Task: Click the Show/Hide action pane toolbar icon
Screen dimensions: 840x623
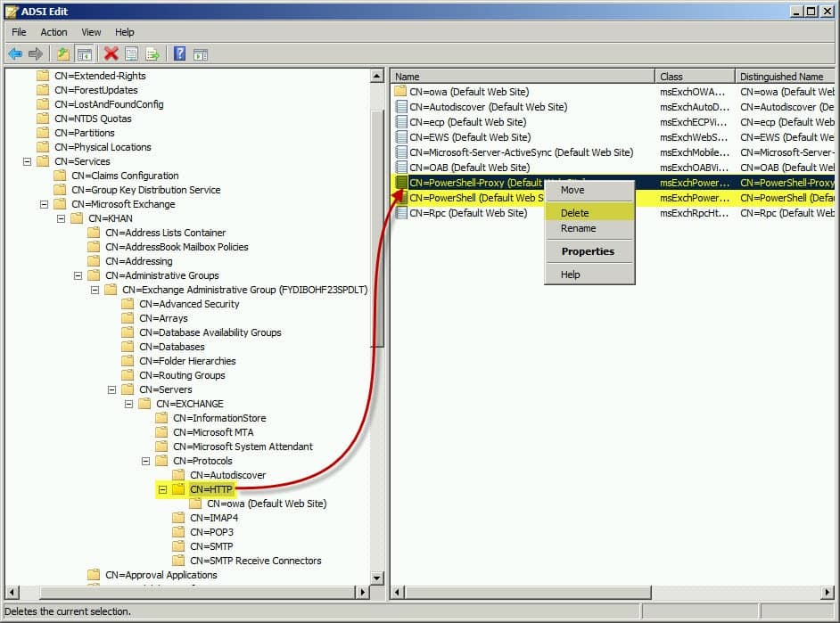Action: (x=201, y=53)
